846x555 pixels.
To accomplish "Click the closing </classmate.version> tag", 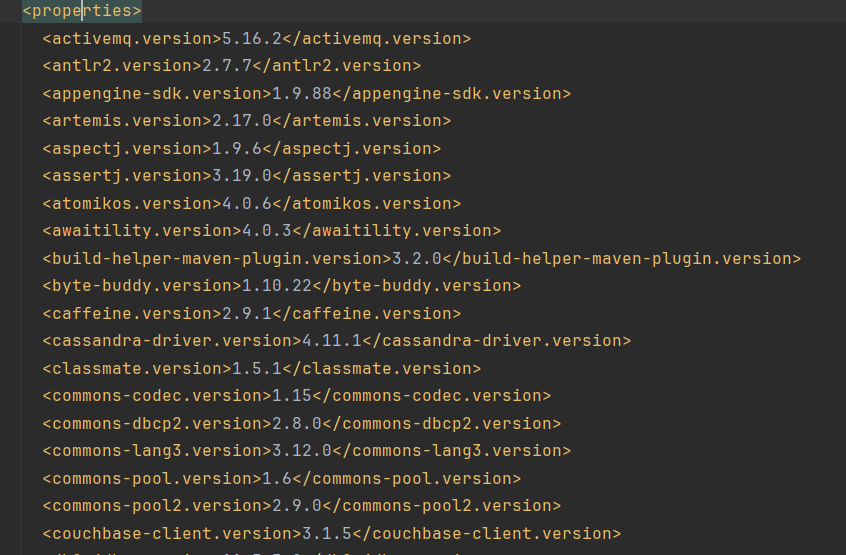I will [381, 369].
